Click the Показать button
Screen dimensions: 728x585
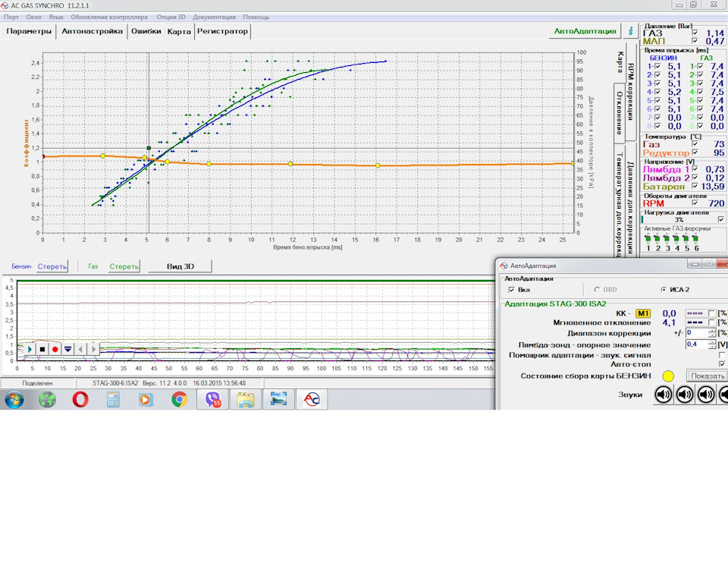[706, 376]
